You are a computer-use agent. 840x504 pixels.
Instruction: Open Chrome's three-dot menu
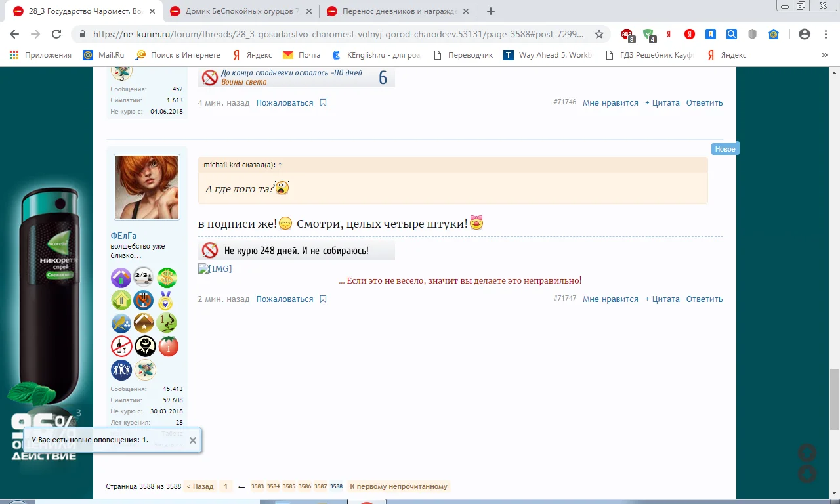pyautogui.click(x=826, y=35)
